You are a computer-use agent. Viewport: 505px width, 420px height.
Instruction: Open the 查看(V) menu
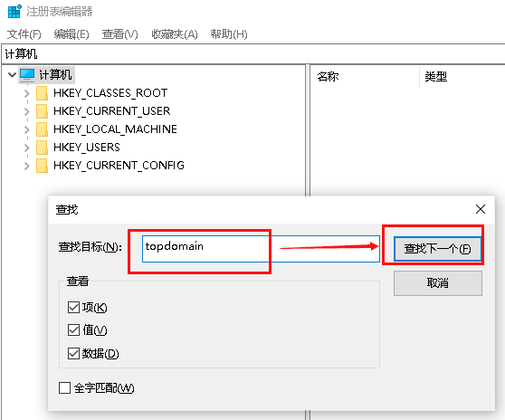[119, 34]
